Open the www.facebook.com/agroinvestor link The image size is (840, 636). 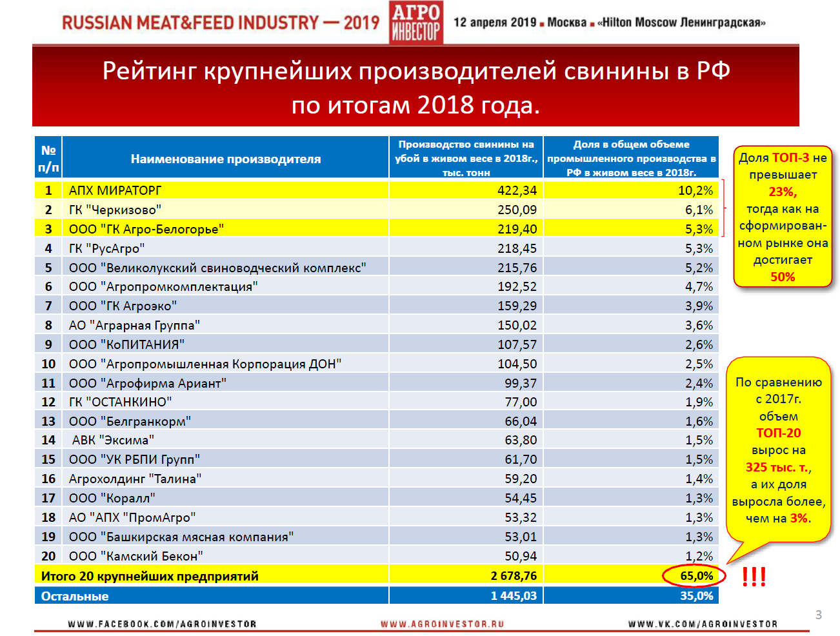162,624
